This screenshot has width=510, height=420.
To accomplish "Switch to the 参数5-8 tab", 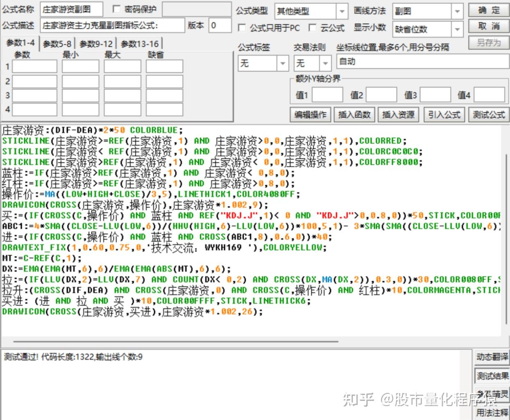I will coord(57,44).
